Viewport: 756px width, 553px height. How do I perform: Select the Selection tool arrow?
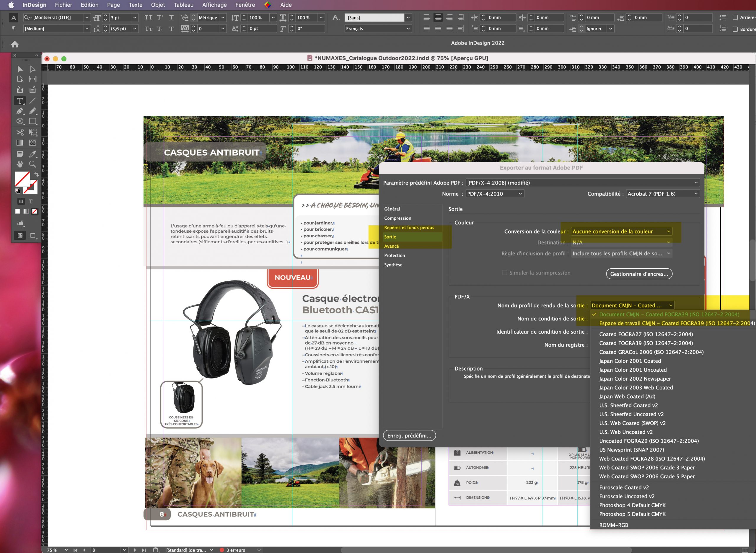click(20, 69)
